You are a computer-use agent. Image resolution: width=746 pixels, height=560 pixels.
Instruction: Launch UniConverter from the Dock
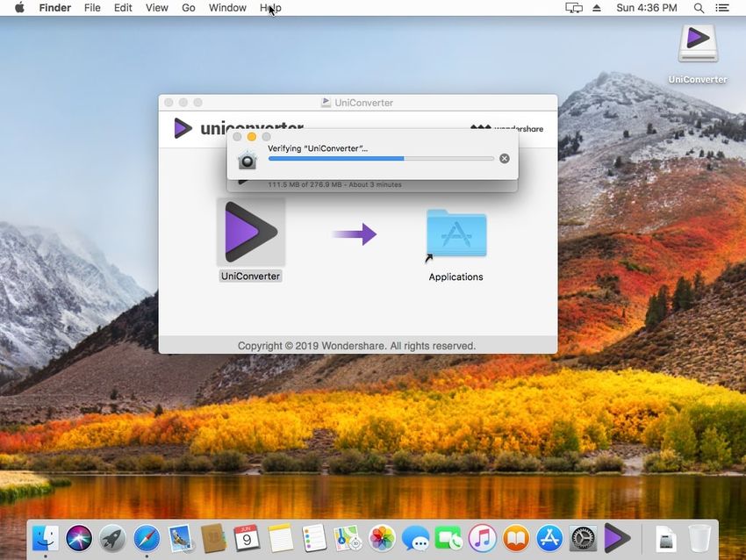(x=617, y=537)
